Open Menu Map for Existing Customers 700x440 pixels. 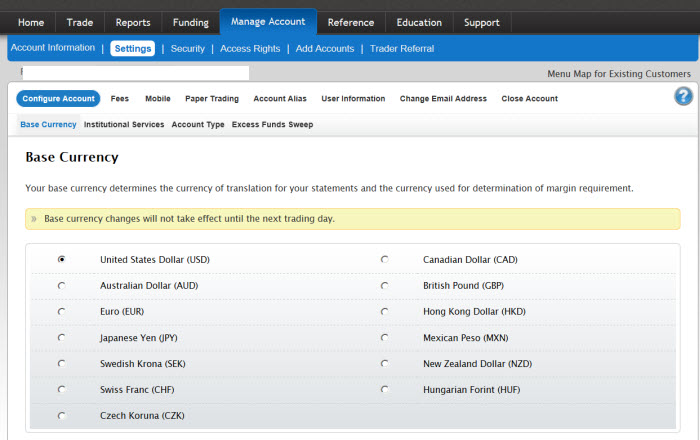click(618, 74)
